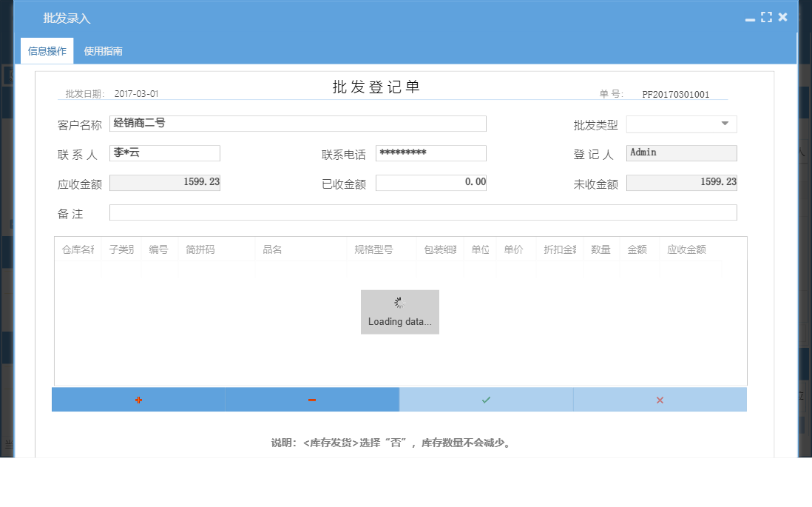The width and height of the screenshot is (812, 507).
Task: Click the empty 备注 remarks field
Action: tap(423, 213)
